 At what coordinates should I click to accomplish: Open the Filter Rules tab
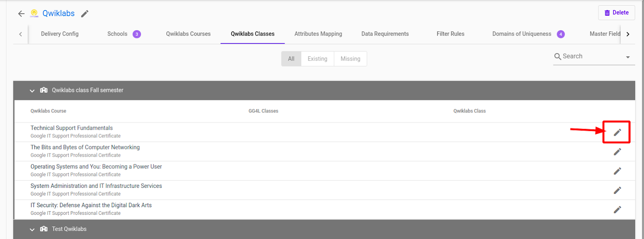[x=450, y=34]
